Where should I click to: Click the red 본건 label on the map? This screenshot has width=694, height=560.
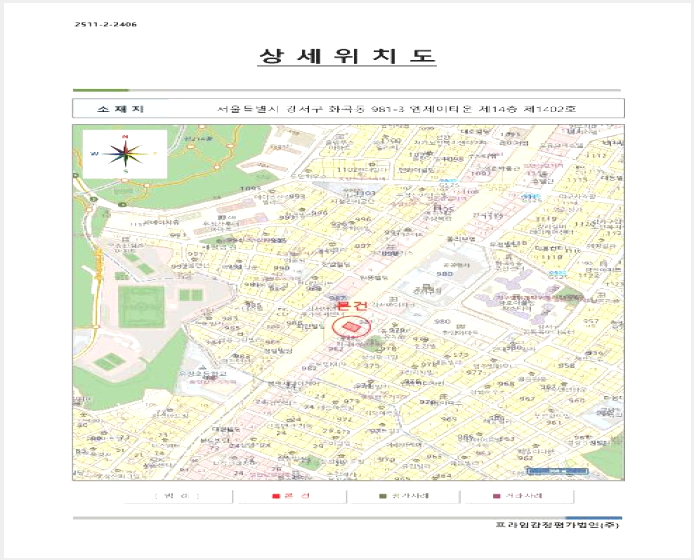[352, 305]
